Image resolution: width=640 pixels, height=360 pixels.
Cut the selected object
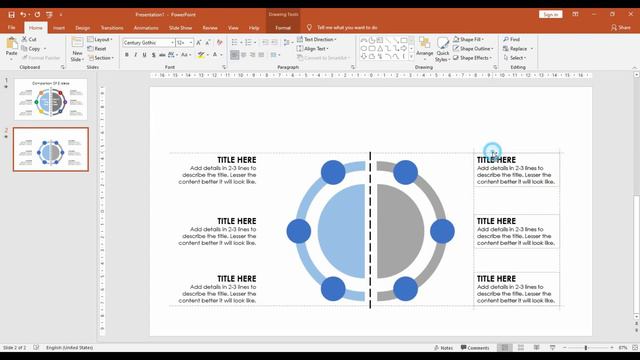(x=29, y=39)
